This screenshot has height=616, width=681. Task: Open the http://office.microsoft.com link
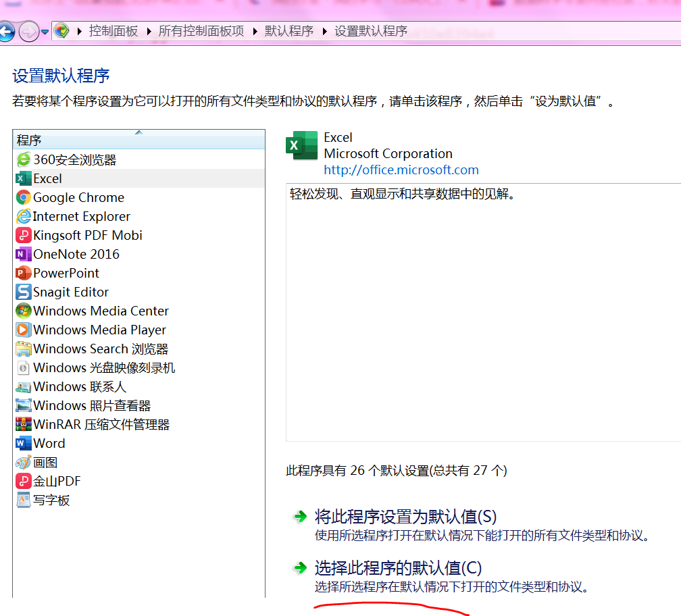point(401,170)
